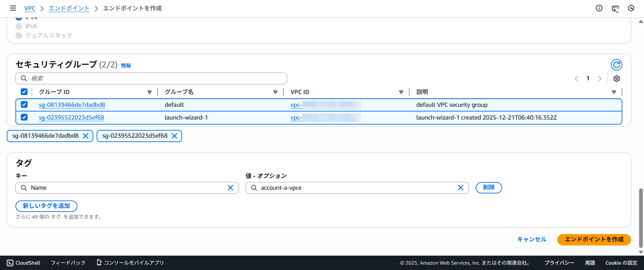The width and height of the screenshot is (644, 270).
Task: Remove sg-08139466de7dadbd8 selection chip
Action: tap(86, 136)
